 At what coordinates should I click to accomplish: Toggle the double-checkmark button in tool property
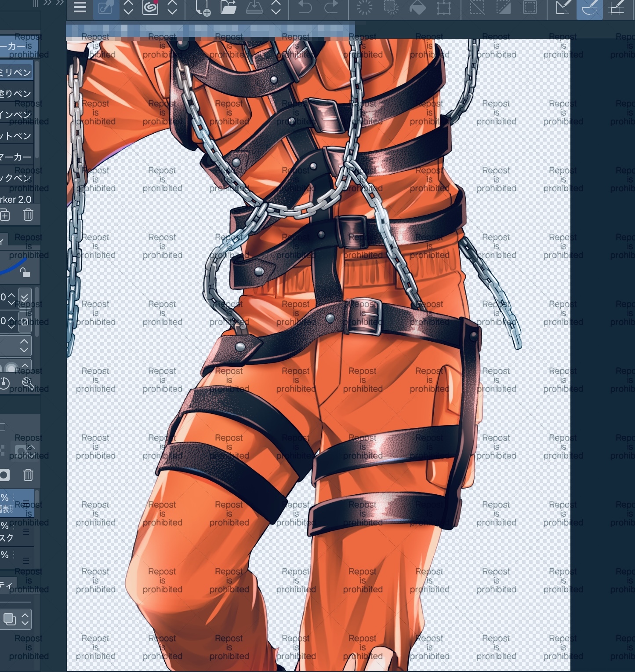click(25, 298)
